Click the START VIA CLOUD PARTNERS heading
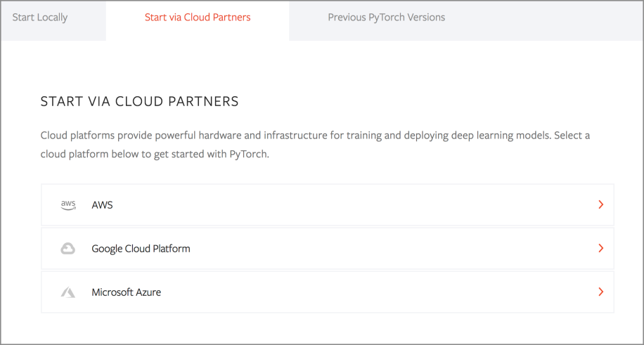Image resolution: width=644 pixels, height=345 pixels. pyautogui.click(x=140, y=102)
